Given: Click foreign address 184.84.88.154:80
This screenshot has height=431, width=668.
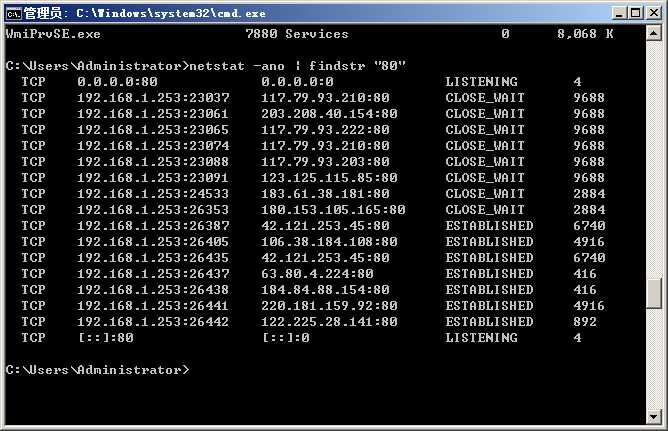Looking at the screenshot, I should coord(325,290).
